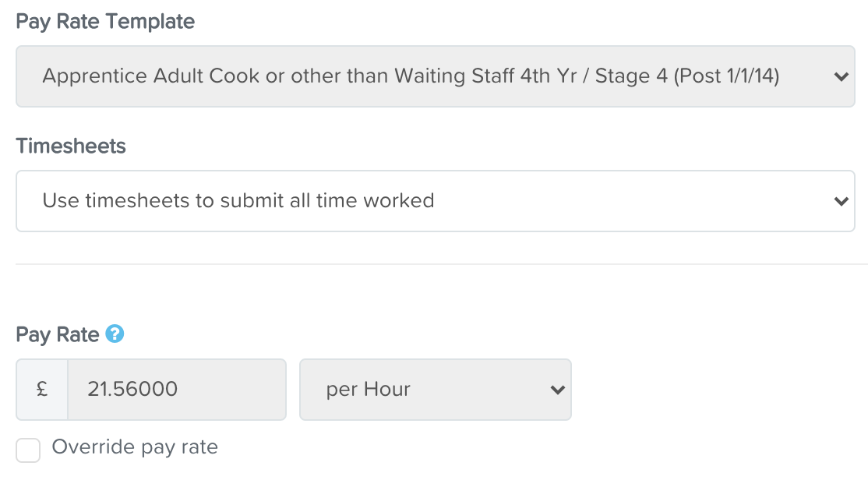Enable the Override pay rate checkbox
868x480 pixels.
point(28,450)
